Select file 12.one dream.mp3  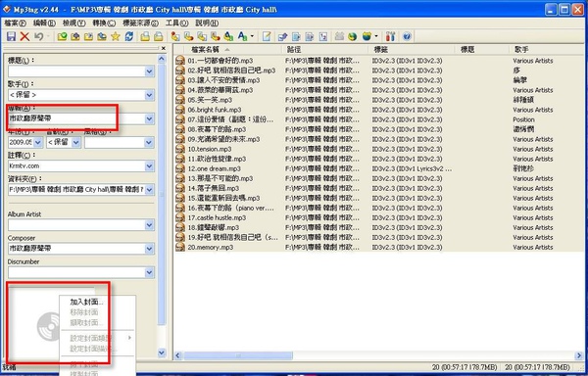[214, 168]
